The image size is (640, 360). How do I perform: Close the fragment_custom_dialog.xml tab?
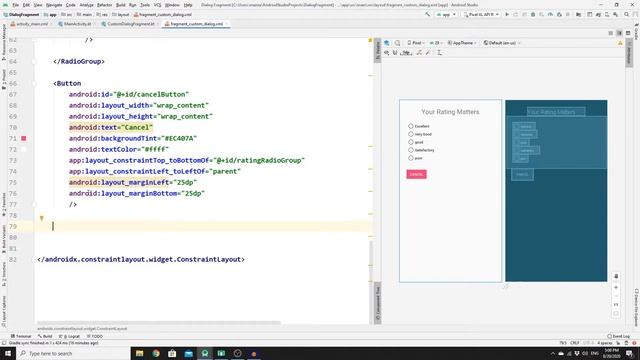[227, 24]
